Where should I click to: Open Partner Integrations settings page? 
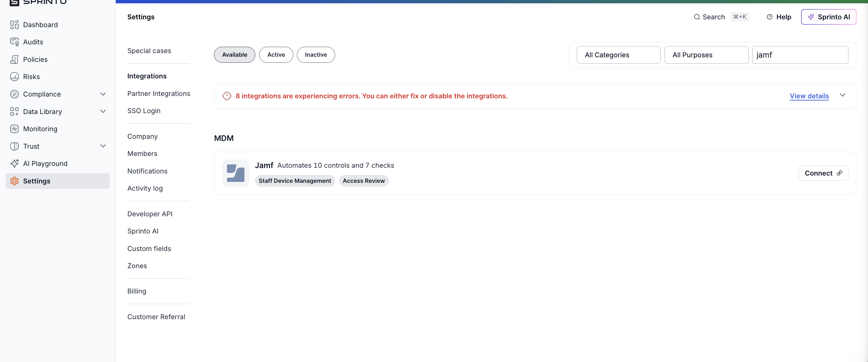(x=158, y=94)
